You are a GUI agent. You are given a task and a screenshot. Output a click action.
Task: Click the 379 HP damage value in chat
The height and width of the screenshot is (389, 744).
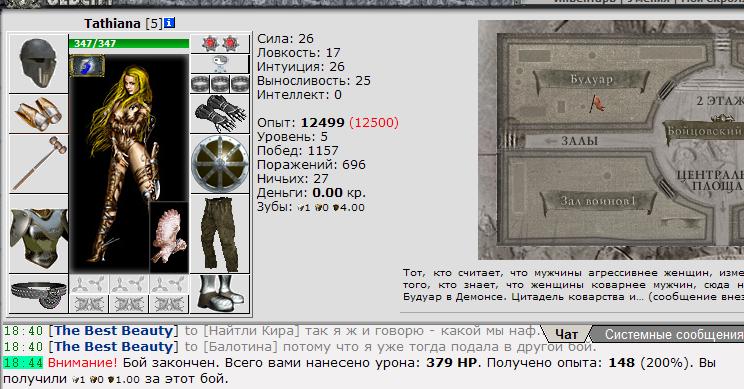tap(453, 363)
